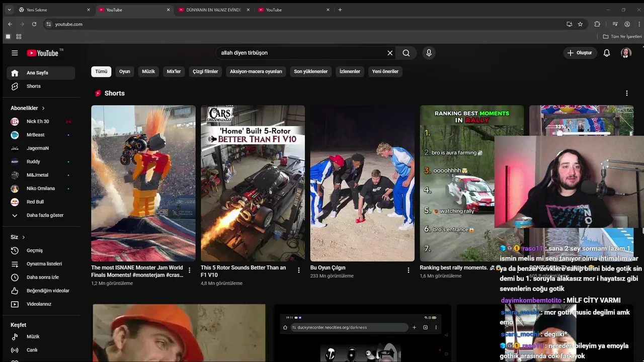Open Chrome extensions puzzle icon
Screen dimensions: 644x362
coord(597,24)
